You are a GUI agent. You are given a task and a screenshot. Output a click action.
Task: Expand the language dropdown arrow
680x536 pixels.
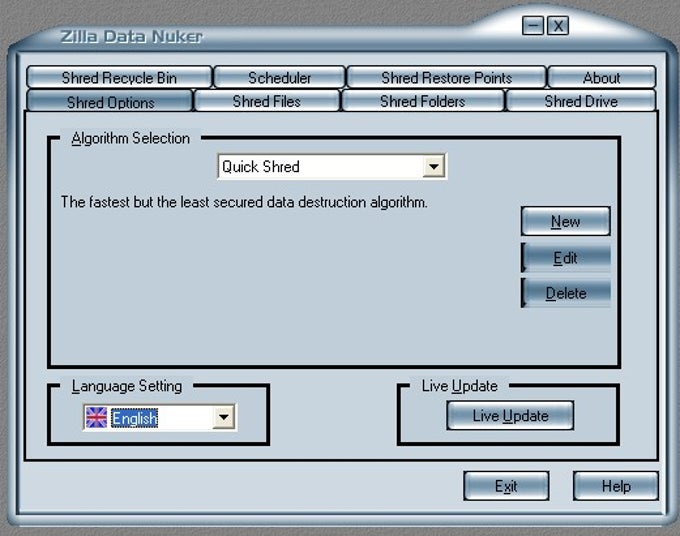tap(223, 417)
